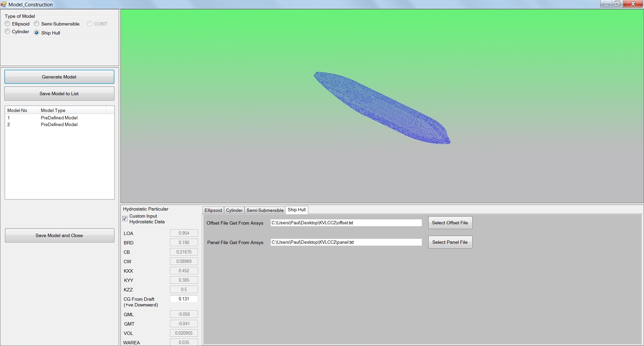Select the Ellipsoid model type radio button
The width and height of the screenshot is (644, 346).
8,24
